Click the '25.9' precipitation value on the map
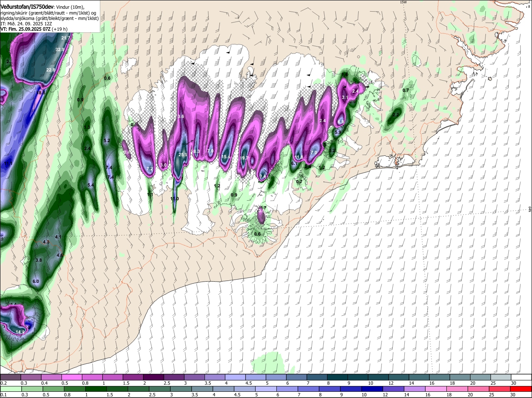Screen dimensions: 532x398 pos(183,155)
